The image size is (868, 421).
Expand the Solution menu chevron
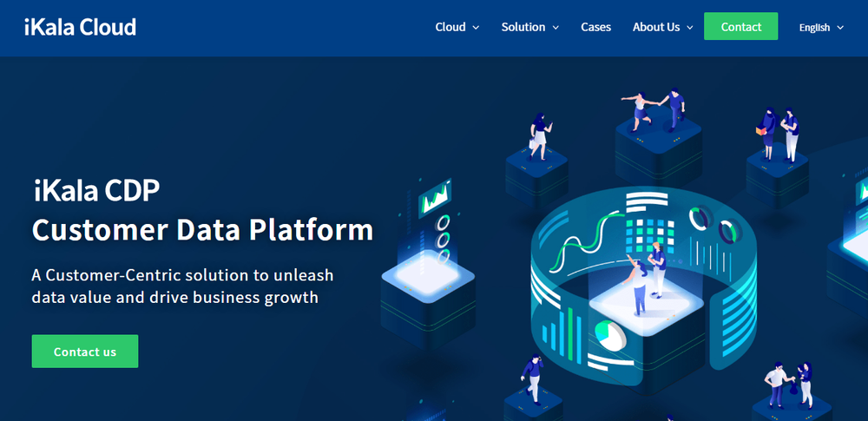pos(556,27)
